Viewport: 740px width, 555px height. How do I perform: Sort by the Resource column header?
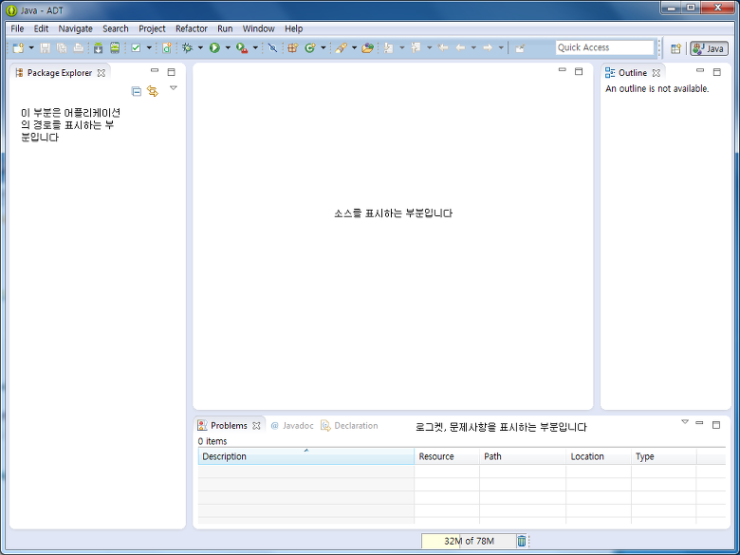(447, 456)
